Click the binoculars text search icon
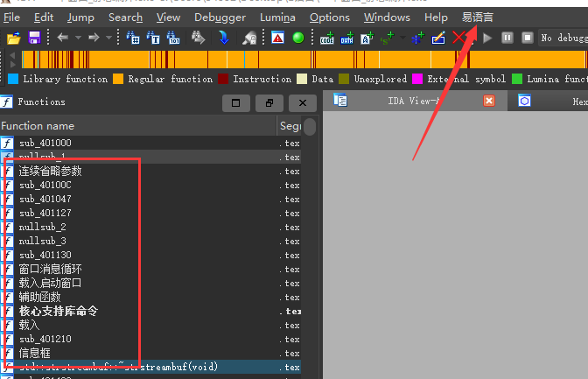This screenshot has width=588, height=379. 153,38
